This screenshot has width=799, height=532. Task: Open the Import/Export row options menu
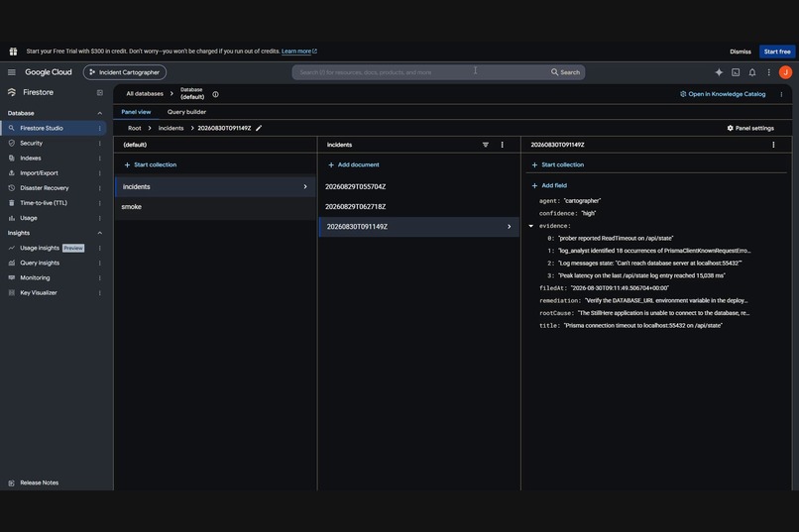click(100, 173)
